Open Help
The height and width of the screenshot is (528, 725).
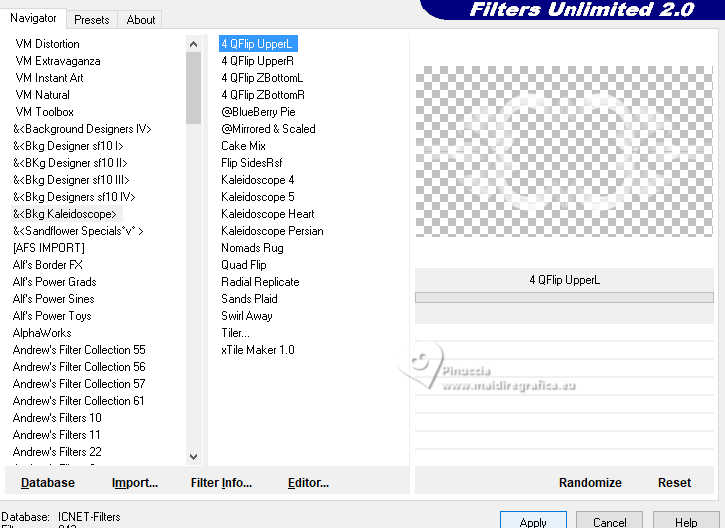click(x=686, y=521)
